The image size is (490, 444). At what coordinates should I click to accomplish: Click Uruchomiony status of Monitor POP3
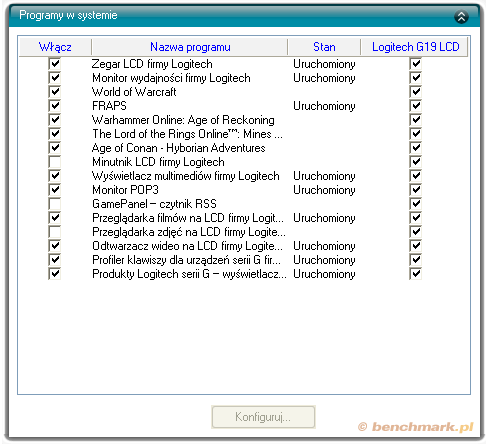324,190
